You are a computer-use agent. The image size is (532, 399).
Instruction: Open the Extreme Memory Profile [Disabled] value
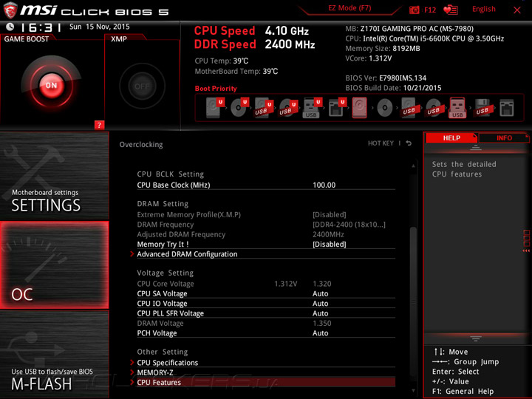tap(329, 215)
